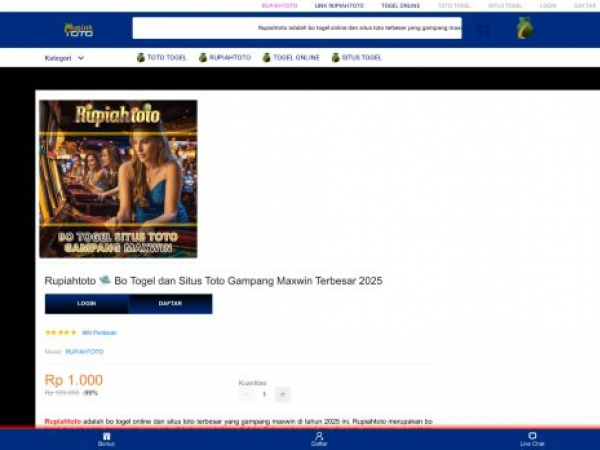Open Daftar person icon in bottom bar

(x=319, y=436)
